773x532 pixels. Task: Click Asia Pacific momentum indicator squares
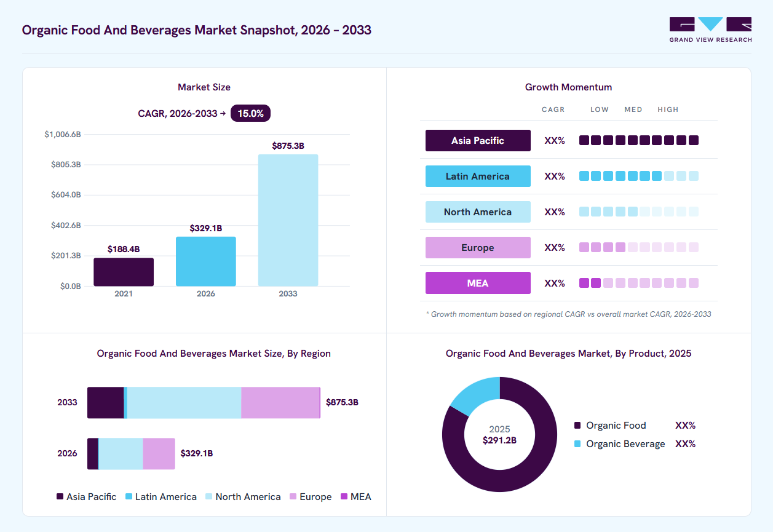639,140
